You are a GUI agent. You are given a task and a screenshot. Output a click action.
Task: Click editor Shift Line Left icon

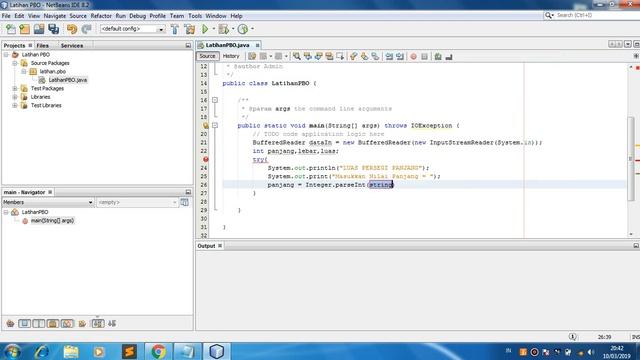point(389,56)
